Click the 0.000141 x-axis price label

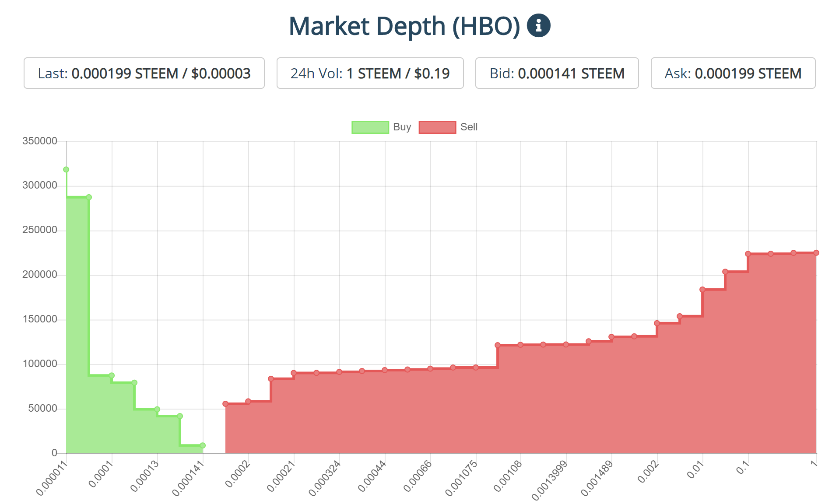pyautogui.click(x=189, y=478)
